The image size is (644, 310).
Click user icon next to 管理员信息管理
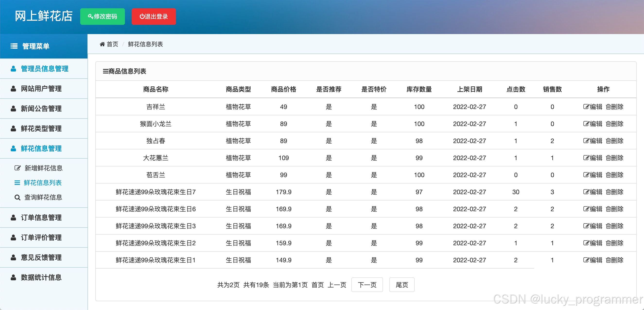point(14,69)
